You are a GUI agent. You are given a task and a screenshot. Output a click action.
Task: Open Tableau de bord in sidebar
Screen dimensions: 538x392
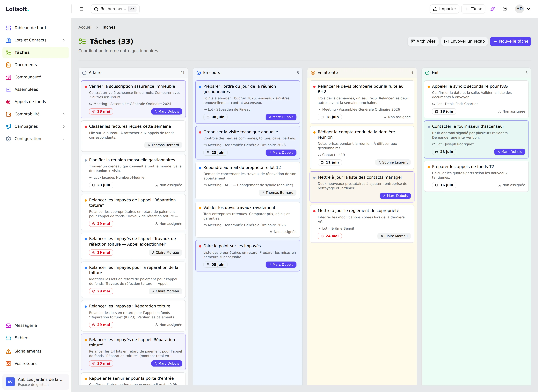click(36, 28)
